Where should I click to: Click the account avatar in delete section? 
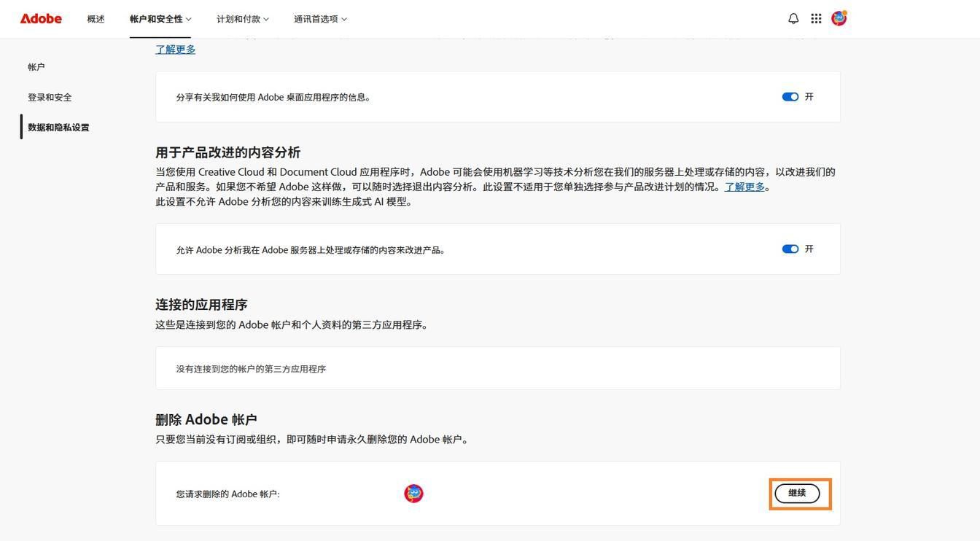pyautogui.click(x=413, y=494)
